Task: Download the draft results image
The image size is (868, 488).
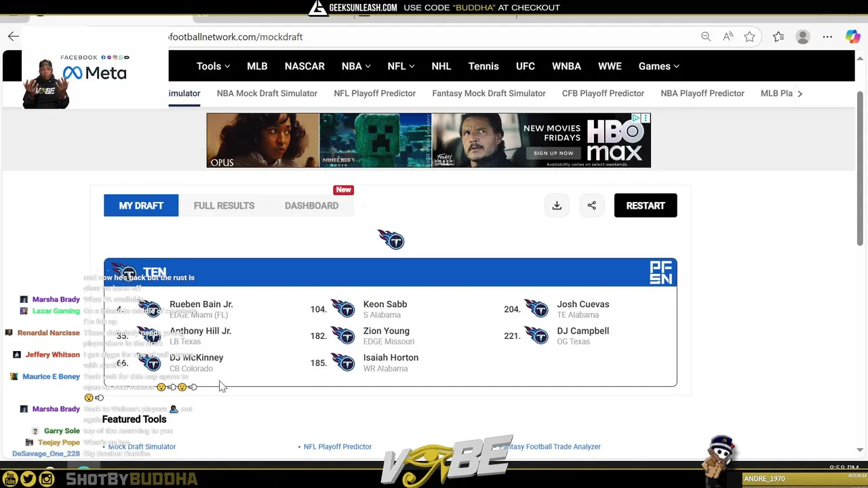Action: (557, 205)
